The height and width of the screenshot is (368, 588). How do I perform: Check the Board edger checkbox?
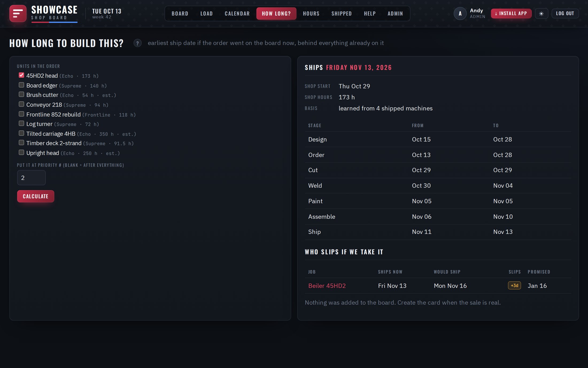21,85
